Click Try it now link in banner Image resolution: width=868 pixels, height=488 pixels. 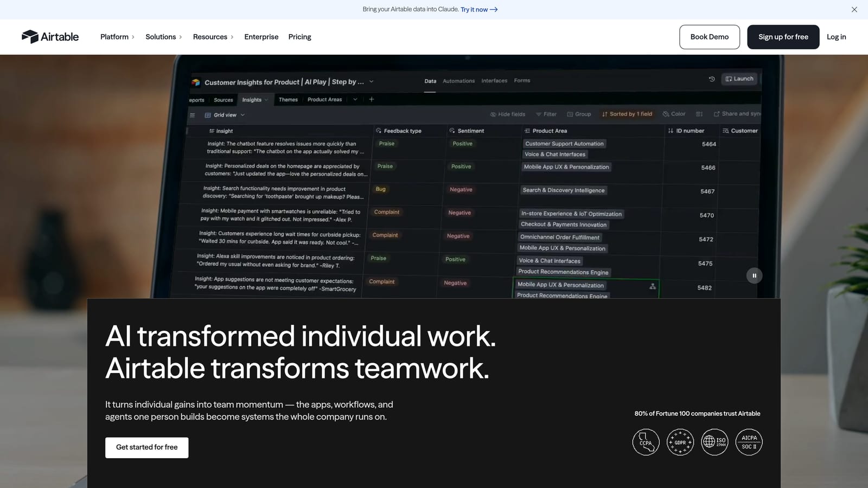479,9
